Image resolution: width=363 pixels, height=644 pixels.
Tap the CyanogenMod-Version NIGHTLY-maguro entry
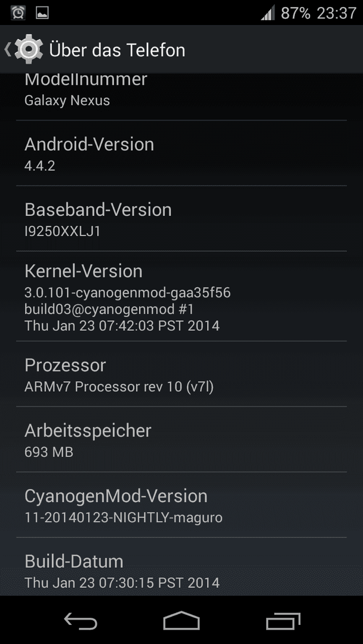click(181, 505)
